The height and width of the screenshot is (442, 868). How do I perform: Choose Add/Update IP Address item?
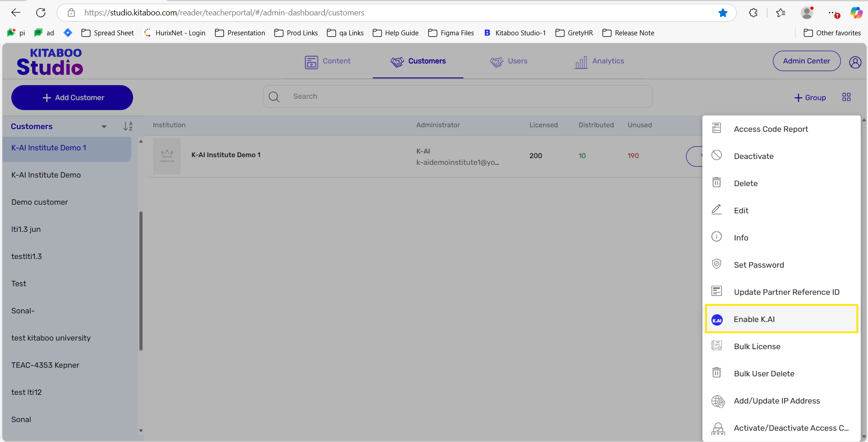(x=782, y=401)
